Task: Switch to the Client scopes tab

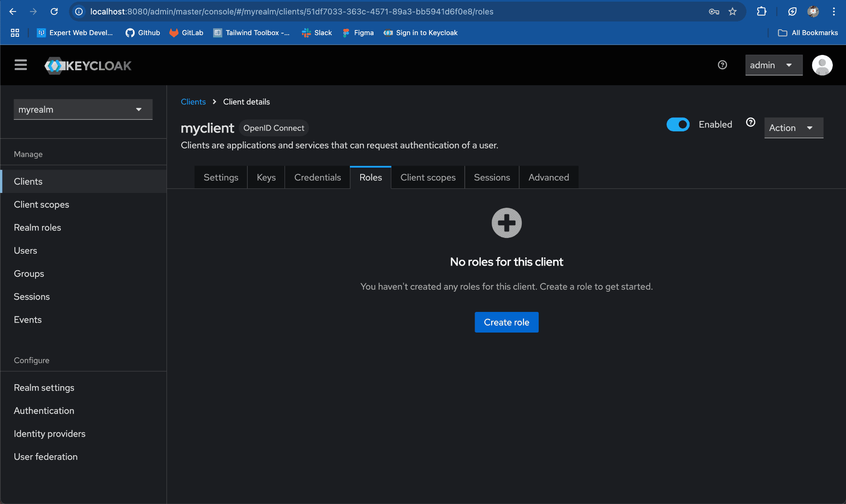Action: point(428,177)
